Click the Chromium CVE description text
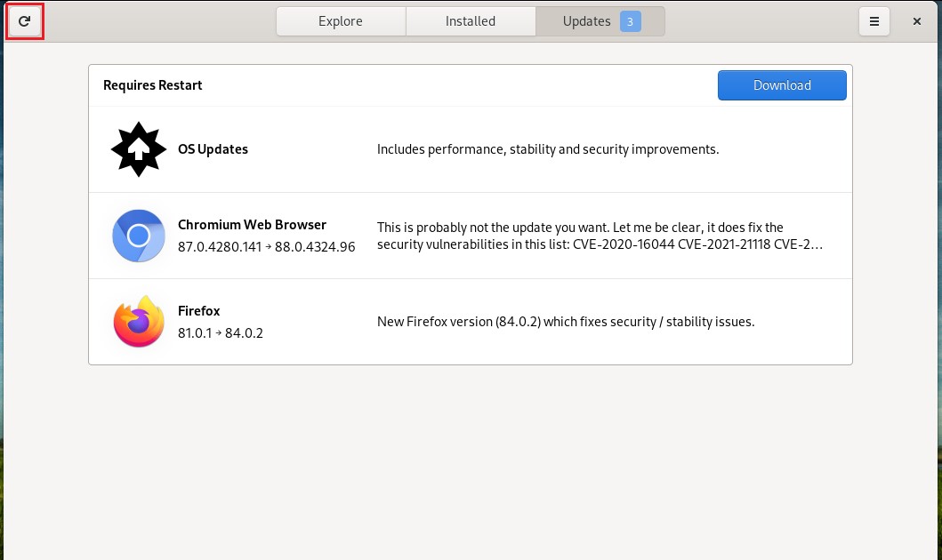Screen dimensions: 942x560 (599, 236)
